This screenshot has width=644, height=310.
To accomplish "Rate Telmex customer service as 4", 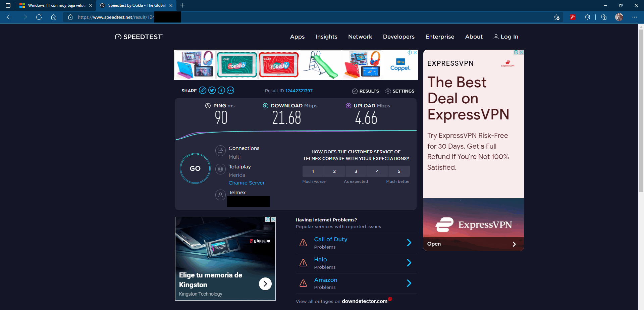I will (x=377, y=171).
